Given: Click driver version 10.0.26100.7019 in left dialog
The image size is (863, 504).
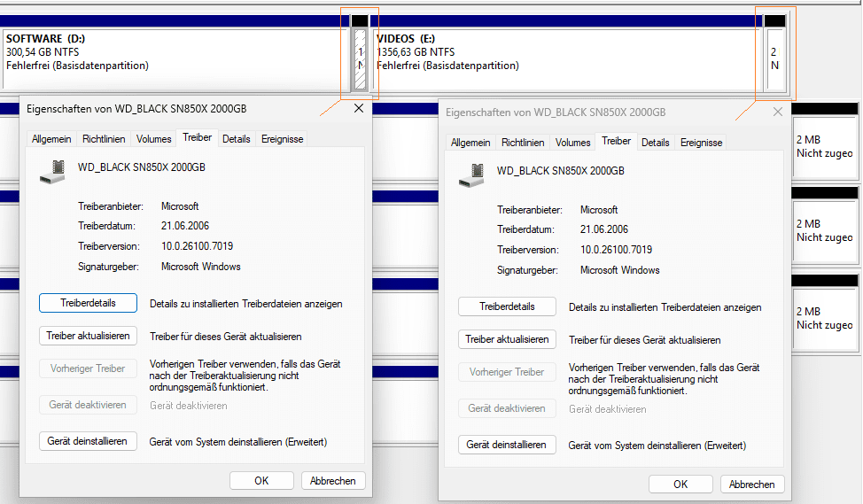Looking at the screenshot, I should (x=197, y=246).
